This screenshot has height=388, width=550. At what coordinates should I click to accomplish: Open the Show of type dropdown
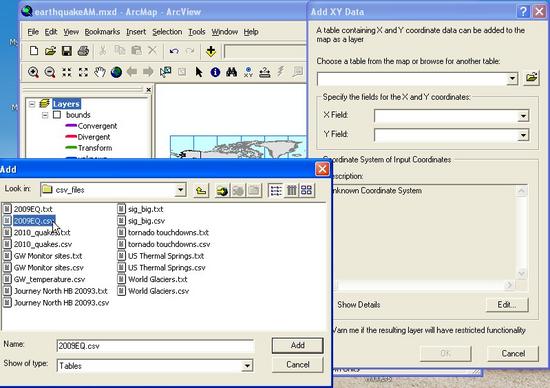pyautogui.click(x=247, y=366)
